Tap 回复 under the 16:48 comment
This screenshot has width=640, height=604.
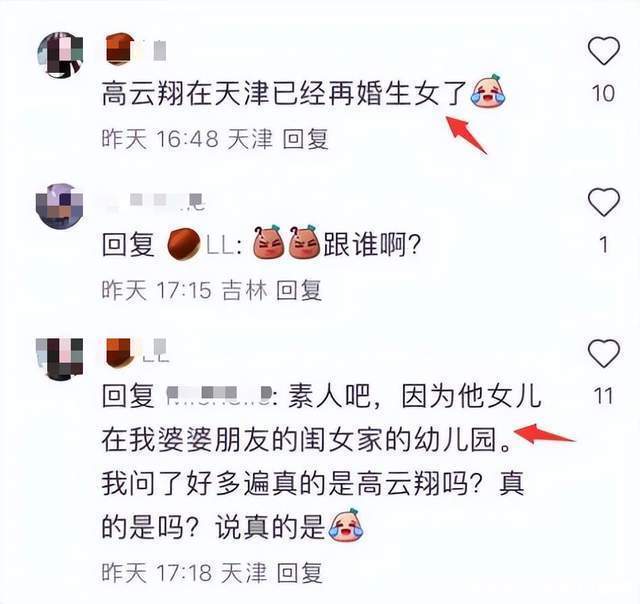coord(306,139)
